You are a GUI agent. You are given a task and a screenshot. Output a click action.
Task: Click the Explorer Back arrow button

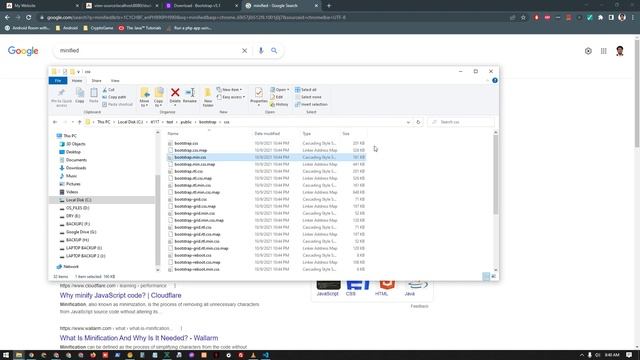[55, 122]
